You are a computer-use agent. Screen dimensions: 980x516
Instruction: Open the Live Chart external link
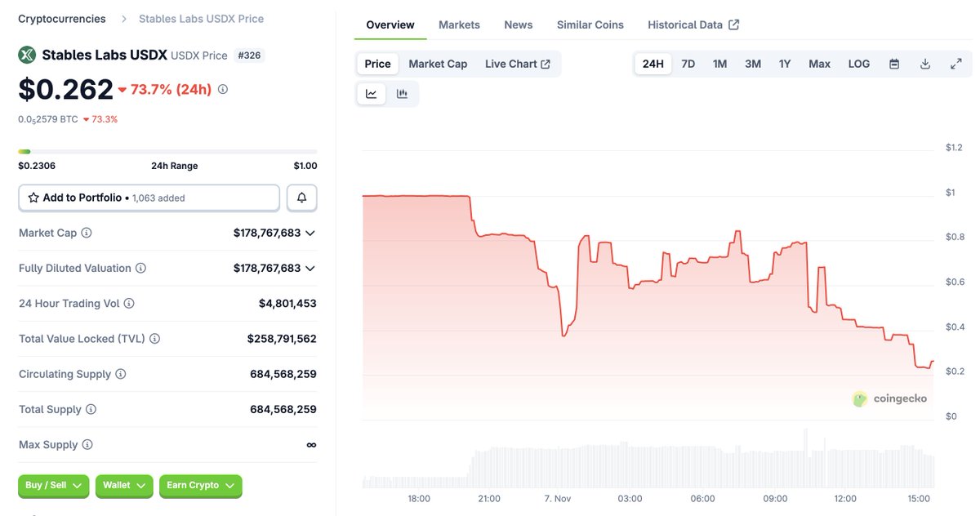517,64
